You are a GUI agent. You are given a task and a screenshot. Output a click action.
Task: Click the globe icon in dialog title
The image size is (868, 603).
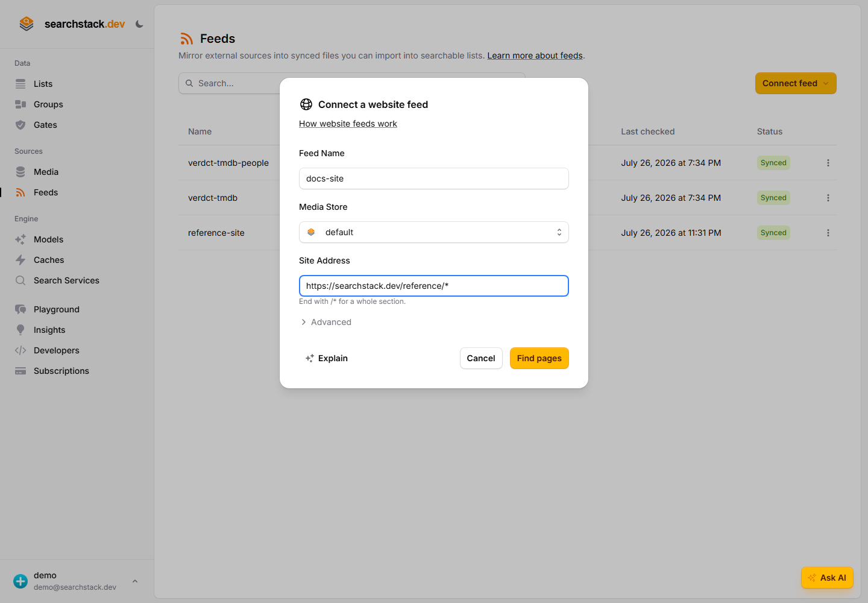306,104
